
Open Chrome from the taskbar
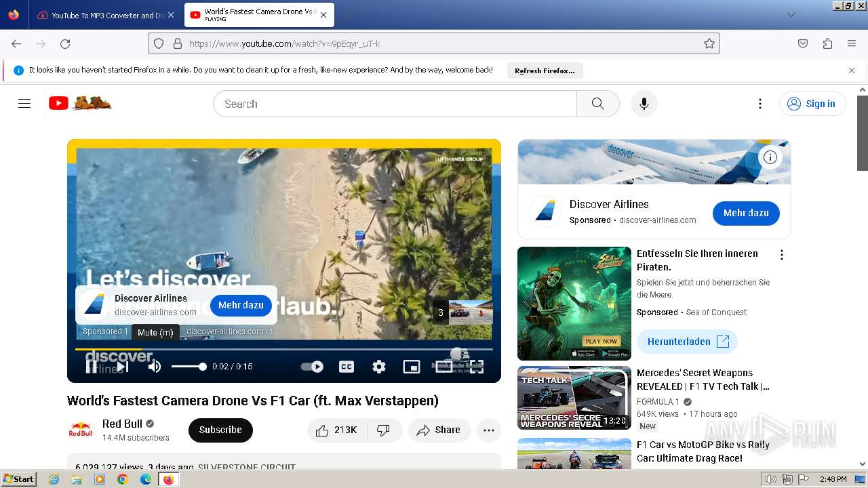tap(123, 479)
